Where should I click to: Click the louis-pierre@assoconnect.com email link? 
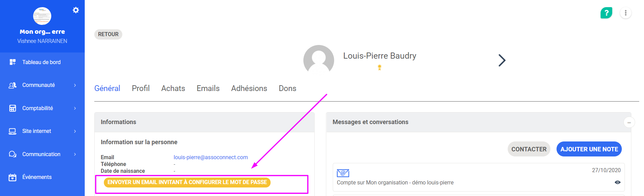210,157
